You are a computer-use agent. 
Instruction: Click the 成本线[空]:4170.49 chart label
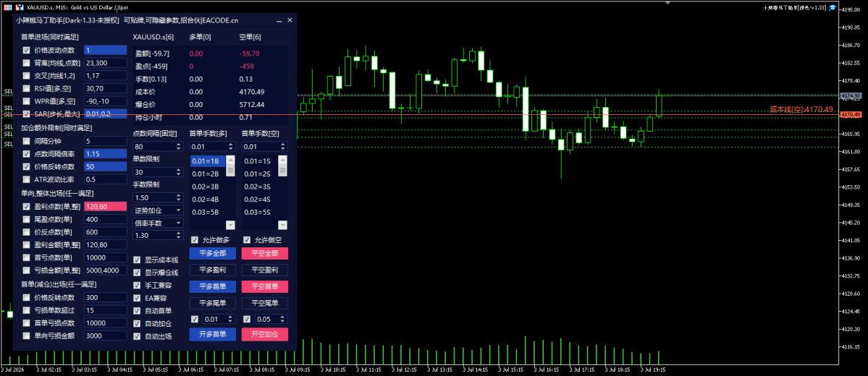pyautogui.click(x=801, y=109)
